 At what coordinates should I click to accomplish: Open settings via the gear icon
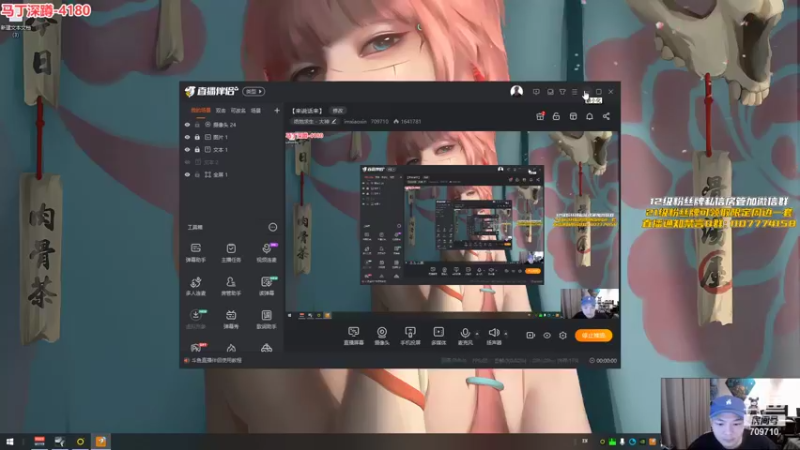coord(563,335)
